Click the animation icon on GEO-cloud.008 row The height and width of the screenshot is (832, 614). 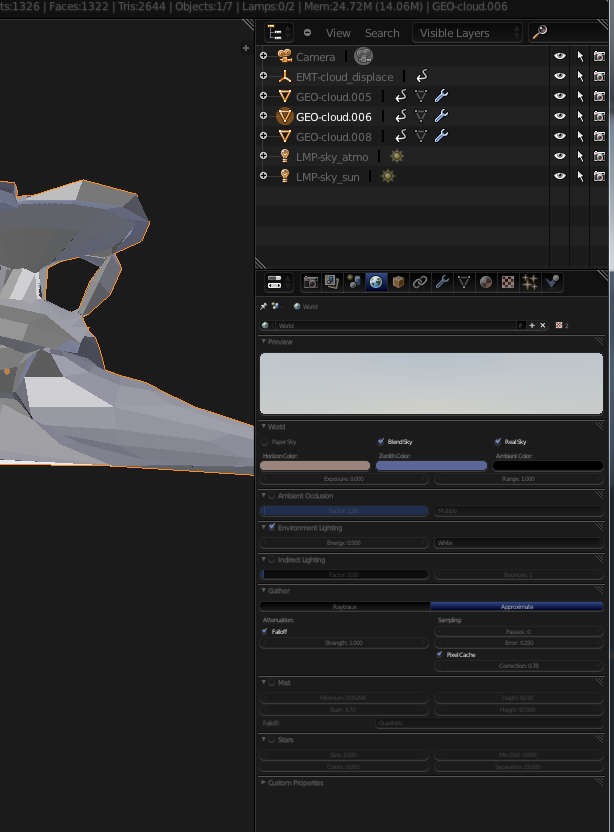[x=401, y=136]
